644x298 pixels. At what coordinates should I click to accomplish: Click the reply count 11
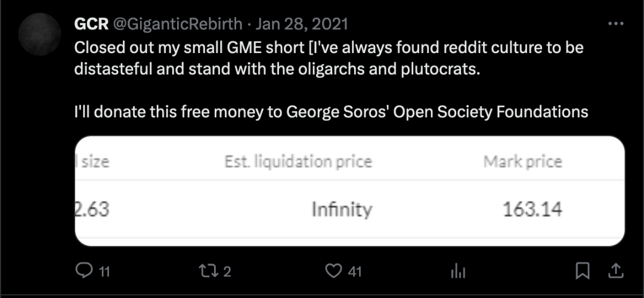(104, 272)
